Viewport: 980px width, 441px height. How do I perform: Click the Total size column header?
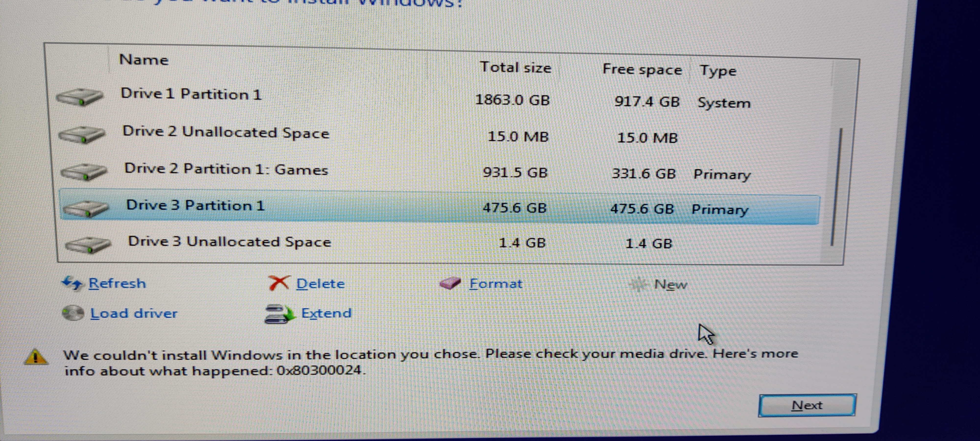pos(515,67)
